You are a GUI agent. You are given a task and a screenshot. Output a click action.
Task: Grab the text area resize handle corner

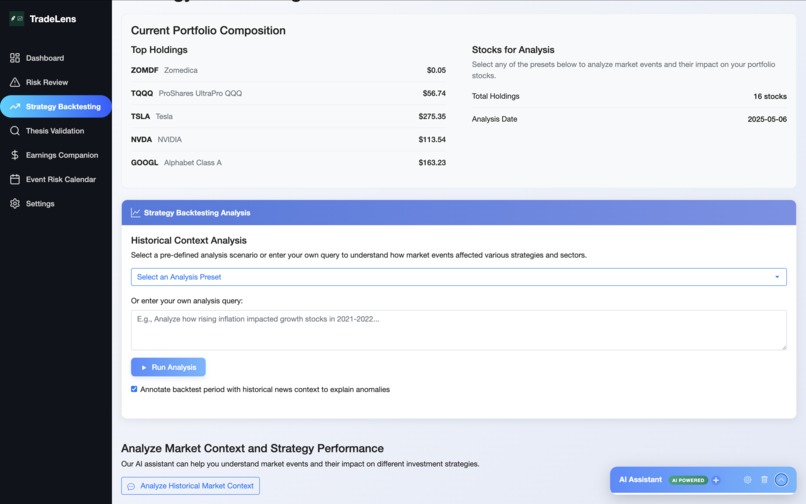click(783, 347)
